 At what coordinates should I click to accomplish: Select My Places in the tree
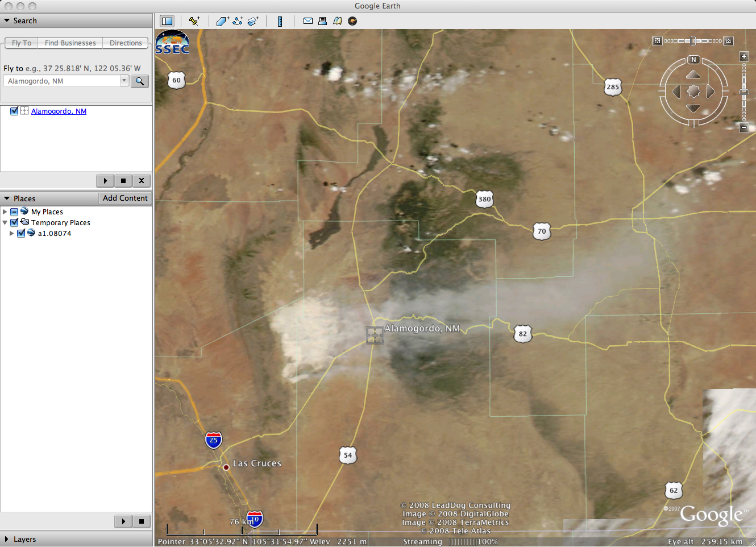pyautogui.click(x=47, y=212)
